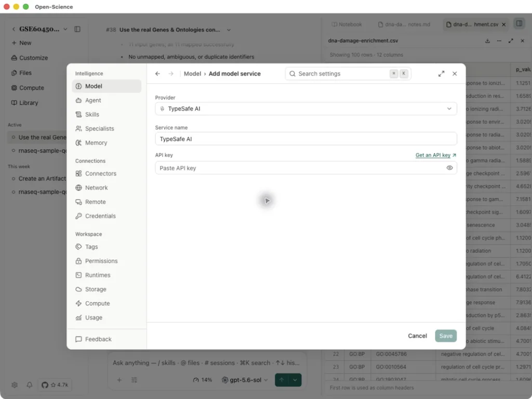Viewport: 532px width, 399px height.
Task: Click the plus attachment icon in composer
Action: click(119, 380)
